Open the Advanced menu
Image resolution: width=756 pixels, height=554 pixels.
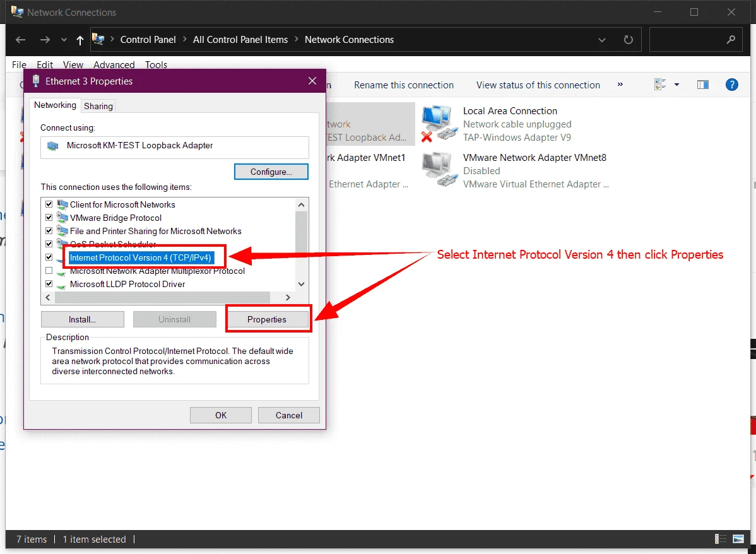114,64
